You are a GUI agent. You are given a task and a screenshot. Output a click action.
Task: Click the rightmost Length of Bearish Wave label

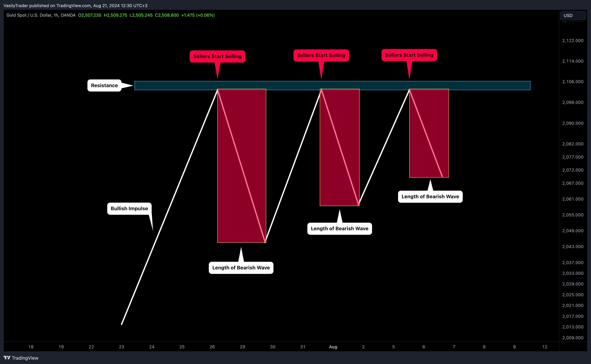pyautogui.click(x=430, y=196)
